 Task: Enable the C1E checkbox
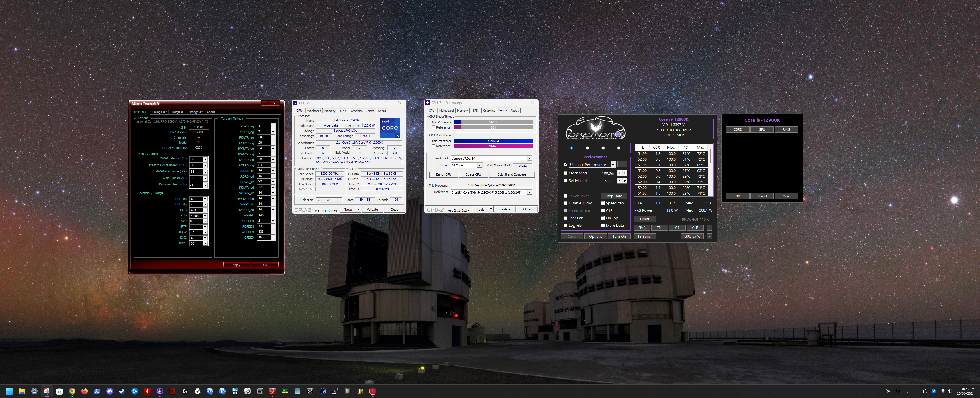pos(603,211)
